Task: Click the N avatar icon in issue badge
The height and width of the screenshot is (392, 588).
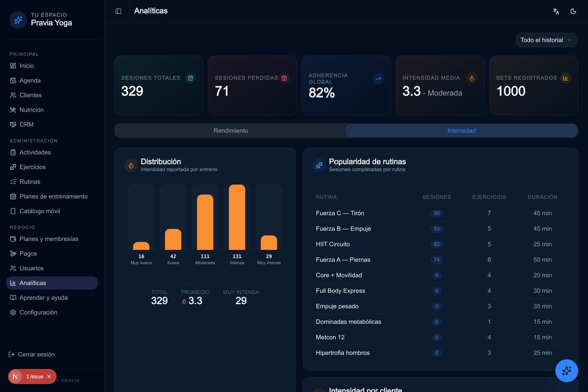Action: 16,376
